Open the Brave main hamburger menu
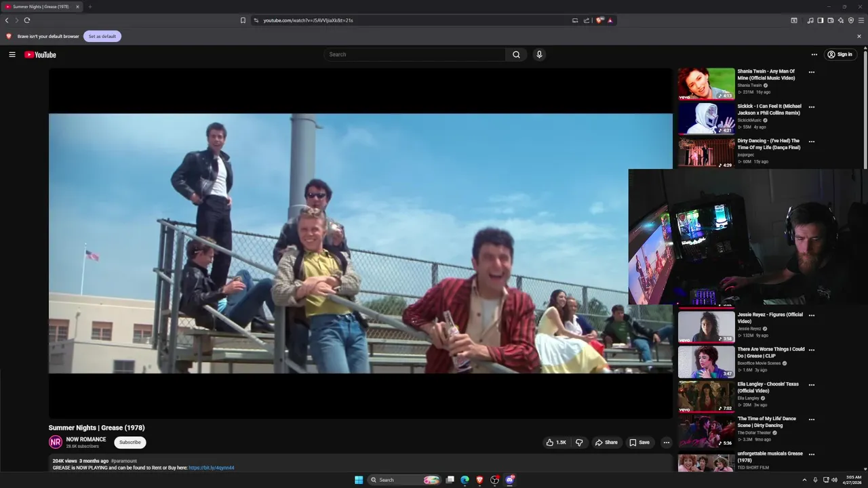 (861, 20)
